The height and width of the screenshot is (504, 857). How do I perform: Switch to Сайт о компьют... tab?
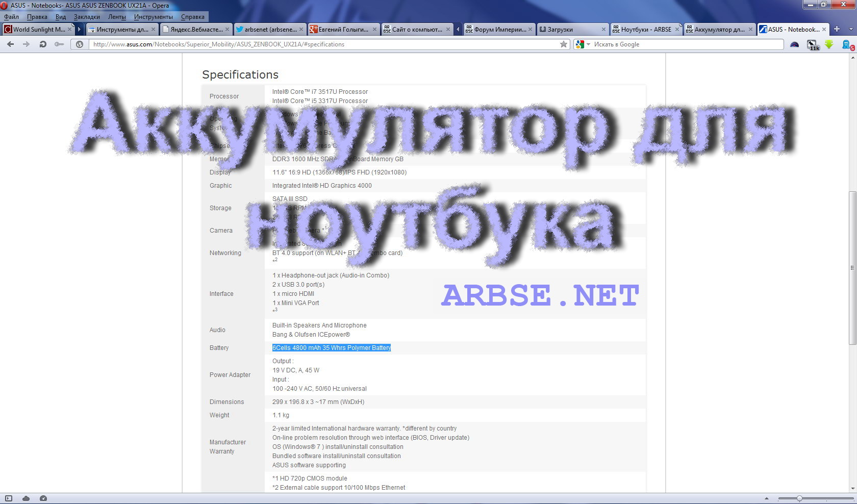pos(417,30)
